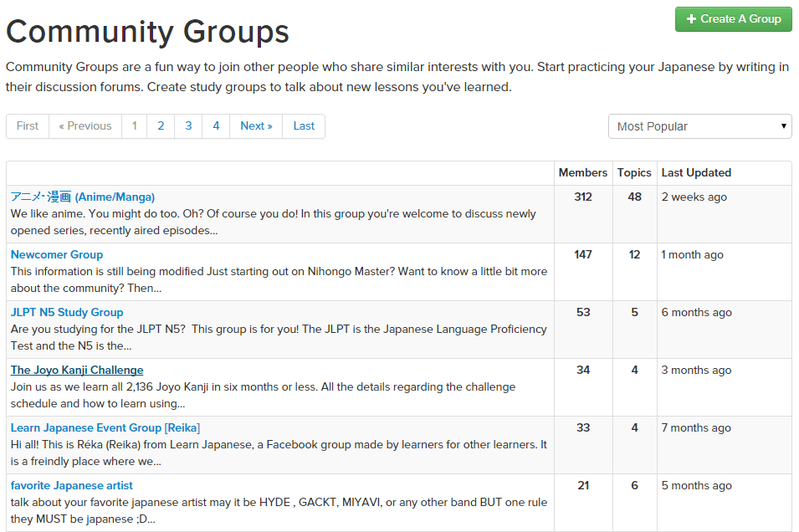Visit the JLPT N5 Study Group
This screenshot has width=799, height=532.
click(x=67, y=312)
